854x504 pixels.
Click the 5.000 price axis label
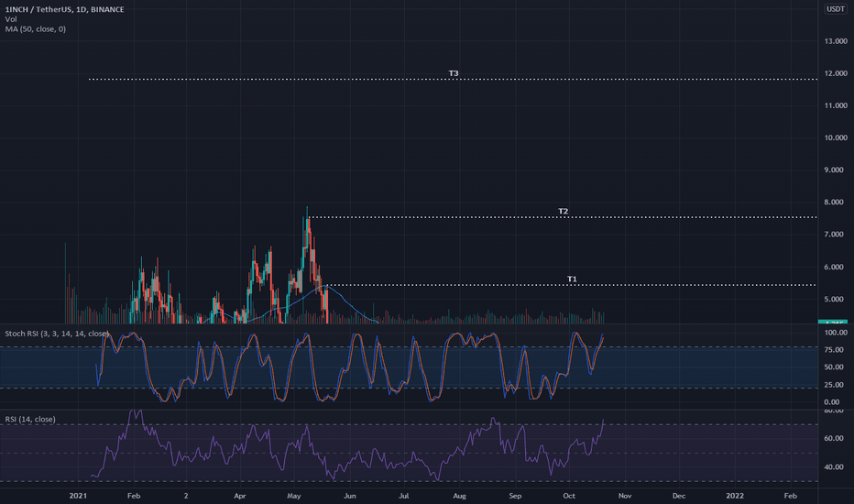(833, 299)
